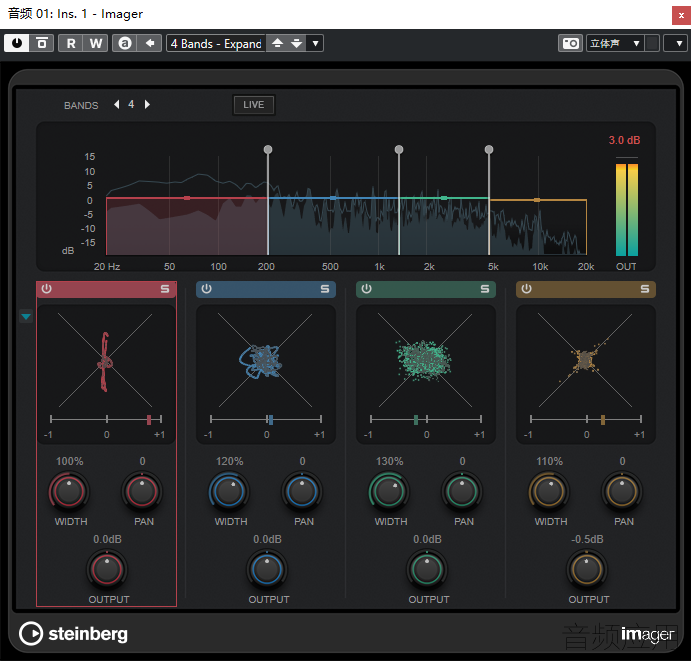Toggle power of the green band

coord(366,289)
